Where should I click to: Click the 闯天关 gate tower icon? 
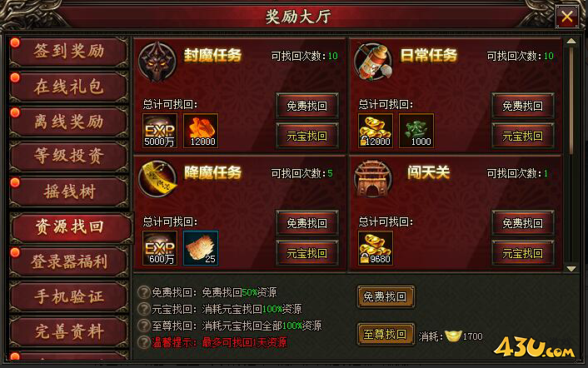pos(373,179)
